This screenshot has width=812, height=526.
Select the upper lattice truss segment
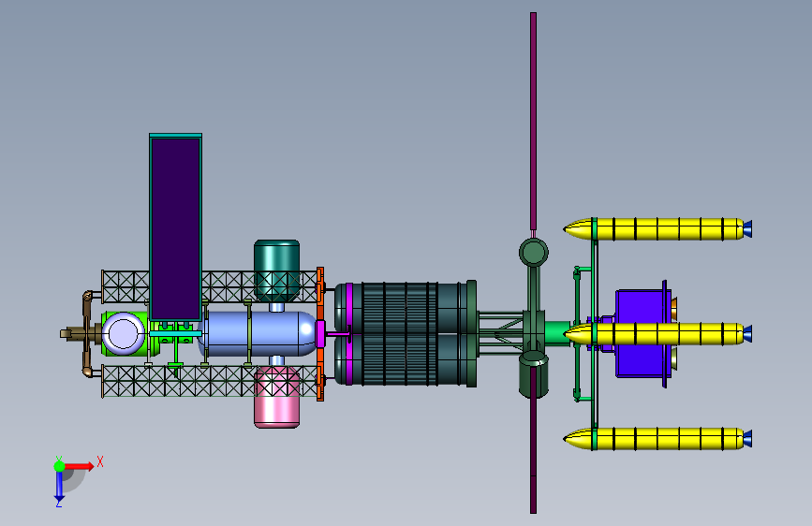point(210,286)
